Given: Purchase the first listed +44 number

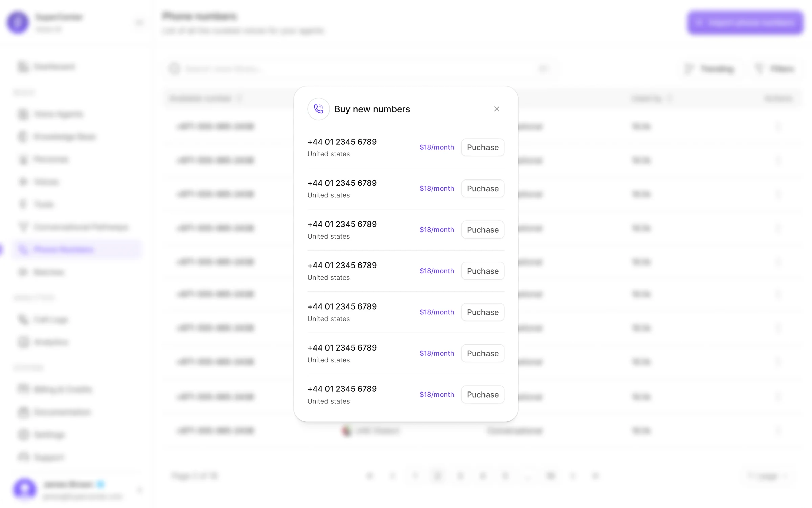Looking at the screenshot, I should [x=482, y=147].
